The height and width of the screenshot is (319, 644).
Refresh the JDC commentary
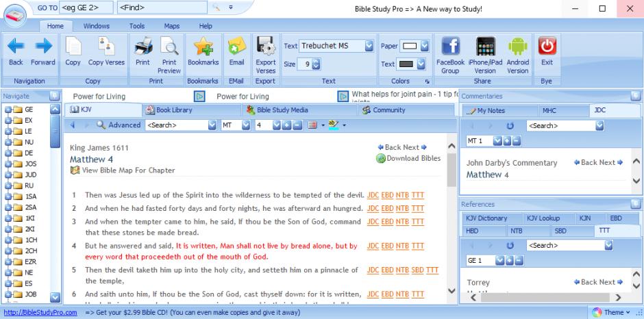point(510,126)
